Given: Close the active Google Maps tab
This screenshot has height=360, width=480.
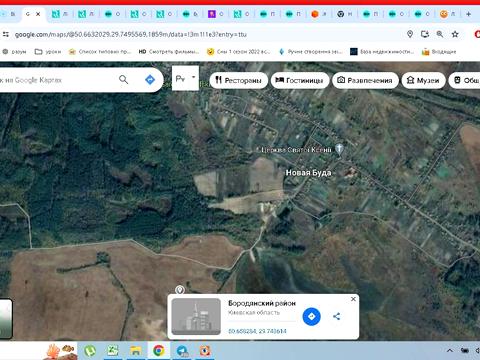Looking at the screenshot, I should pos(38,14).
